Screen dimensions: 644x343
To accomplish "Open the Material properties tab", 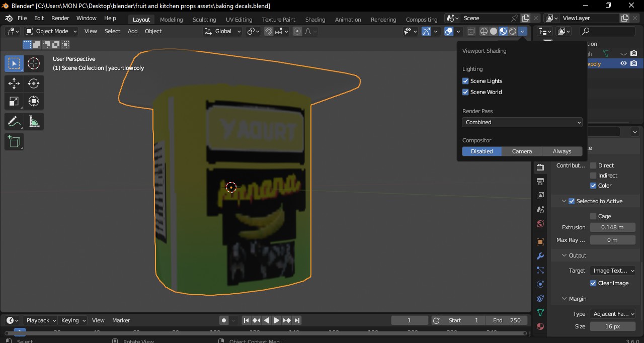I will (x=540, y=326).
